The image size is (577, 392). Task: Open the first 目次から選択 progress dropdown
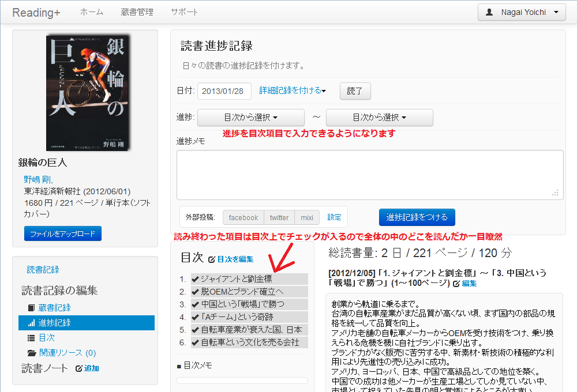click(x=251, y=117)
